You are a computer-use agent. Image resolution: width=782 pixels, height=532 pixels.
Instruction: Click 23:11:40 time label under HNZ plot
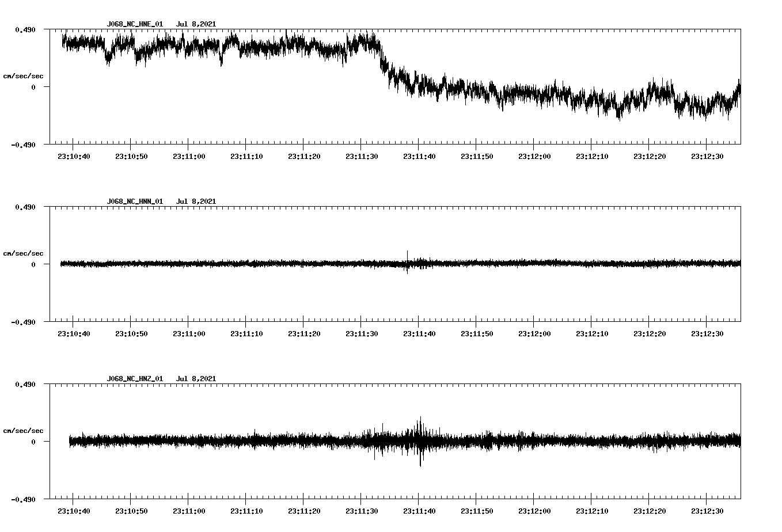click(419, 511)
